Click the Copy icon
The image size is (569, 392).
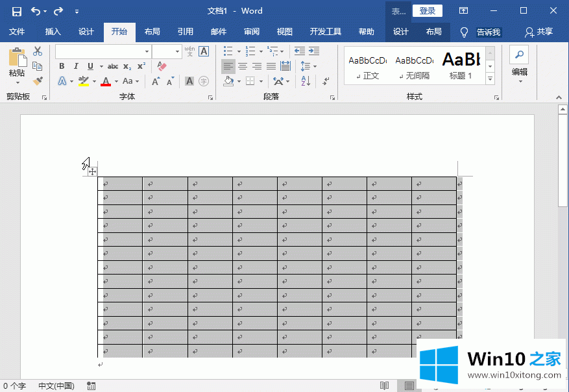pyautogui.click(x=38, y=66)
